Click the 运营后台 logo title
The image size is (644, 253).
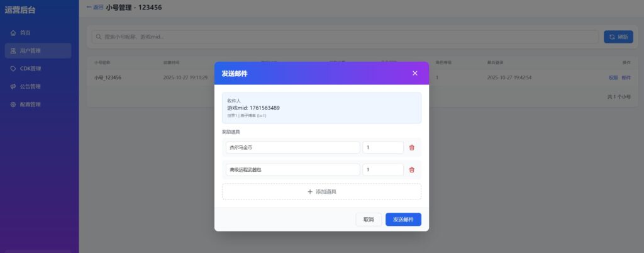20,10
